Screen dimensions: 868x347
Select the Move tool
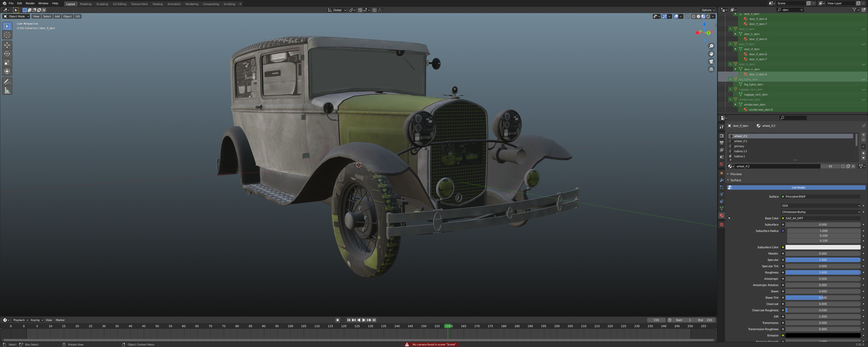click(7, 45)
